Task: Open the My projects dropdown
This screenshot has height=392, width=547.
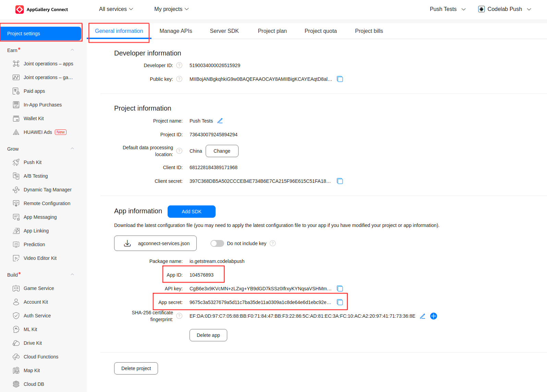Action: (171, 9)
